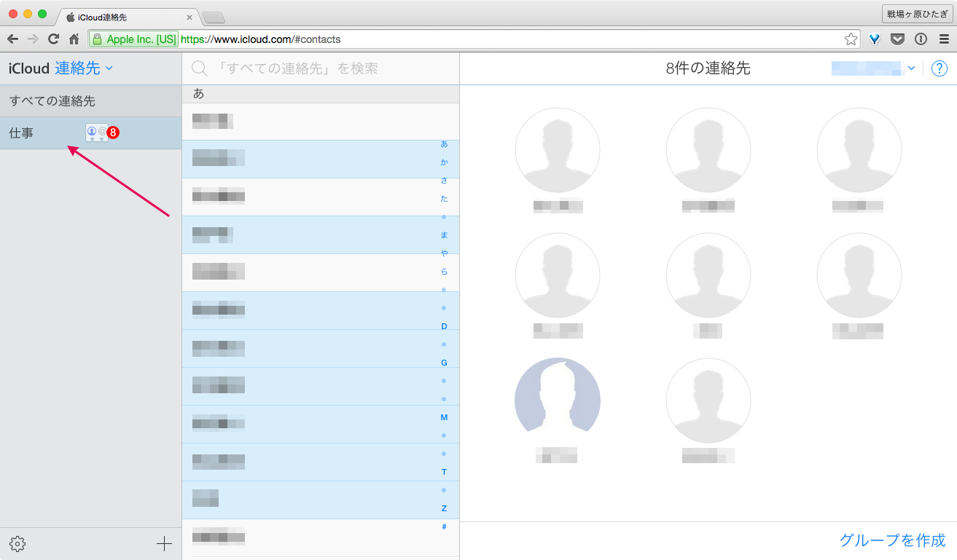The width and height of the screenshot is (957, 560).
Task: Jump to T in the index strip
Action: click(444, 472)
